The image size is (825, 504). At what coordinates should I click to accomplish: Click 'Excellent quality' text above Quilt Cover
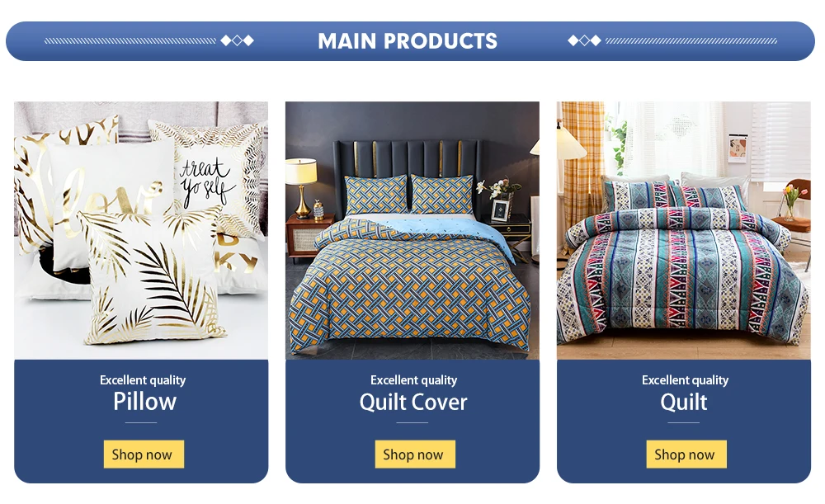[x=413, y=379]
